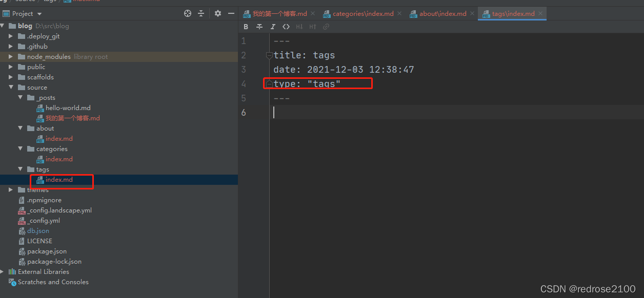
Task: Collapse the source folder
Action: [11, 88]
